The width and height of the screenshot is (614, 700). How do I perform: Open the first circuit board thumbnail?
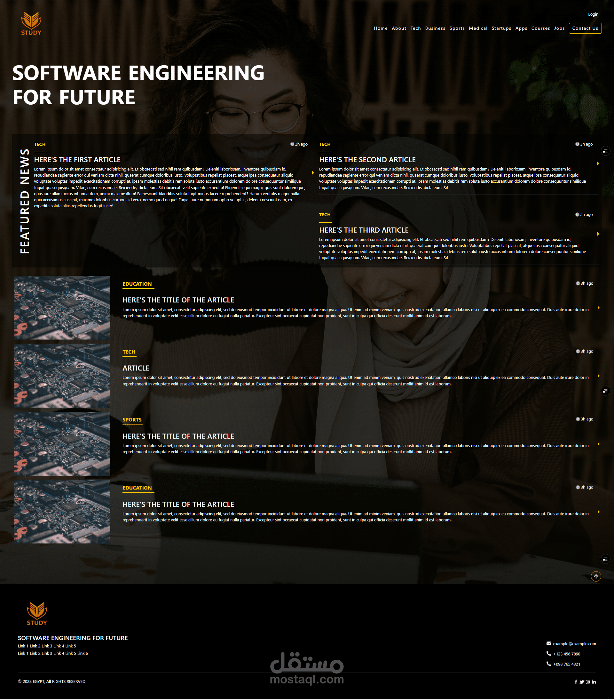[x=62, y=307]
